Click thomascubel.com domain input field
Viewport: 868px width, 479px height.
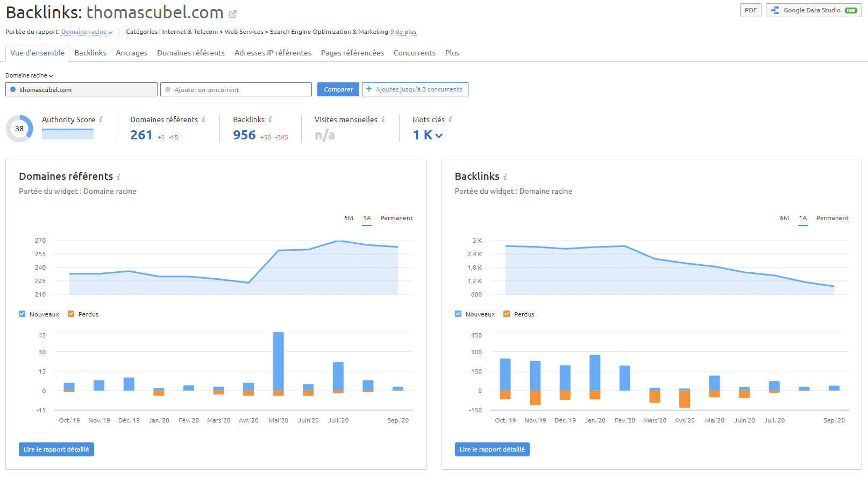coord(81,89)
